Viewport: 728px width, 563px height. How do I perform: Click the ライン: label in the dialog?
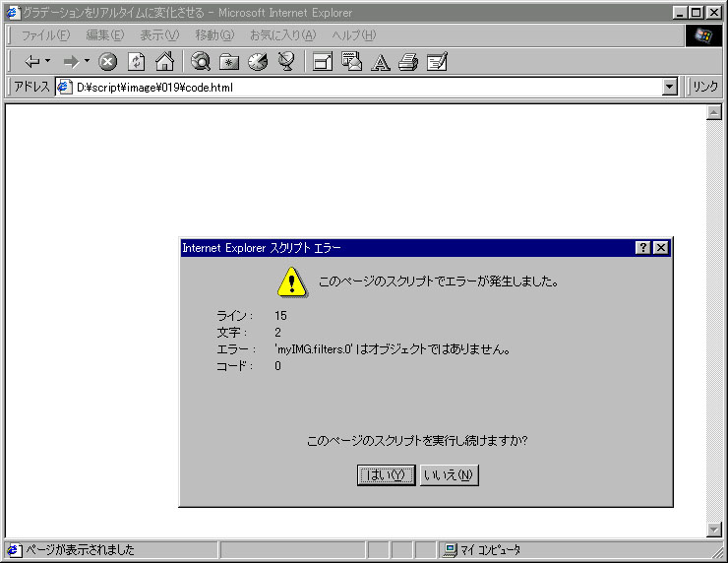tap(234, 316)
